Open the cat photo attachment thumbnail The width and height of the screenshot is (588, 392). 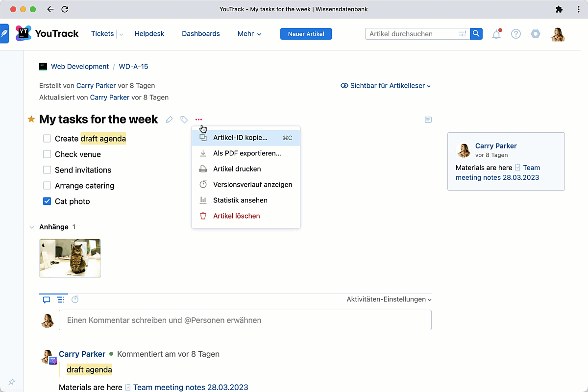click(x=70, y=258)
